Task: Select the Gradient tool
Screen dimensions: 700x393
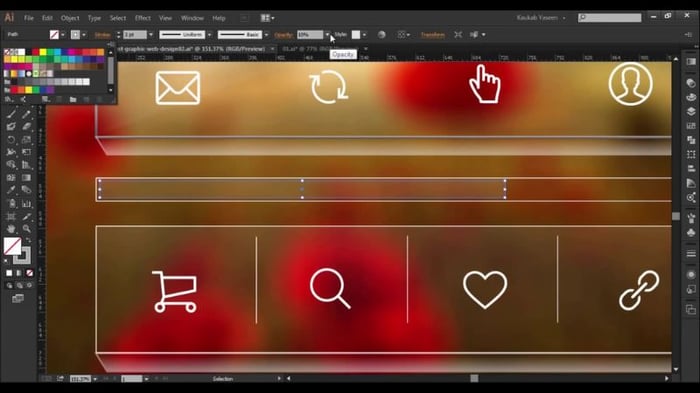Action: [26, 178]
